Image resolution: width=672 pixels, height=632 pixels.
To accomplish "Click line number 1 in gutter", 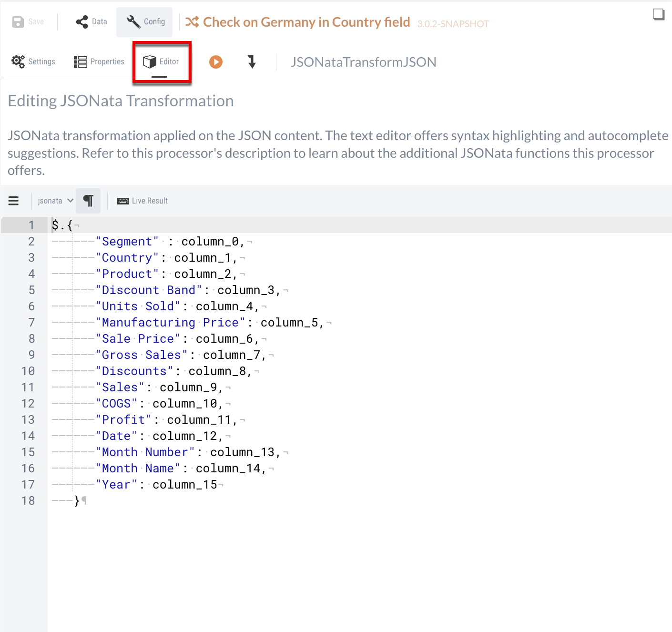I will 31,225.
